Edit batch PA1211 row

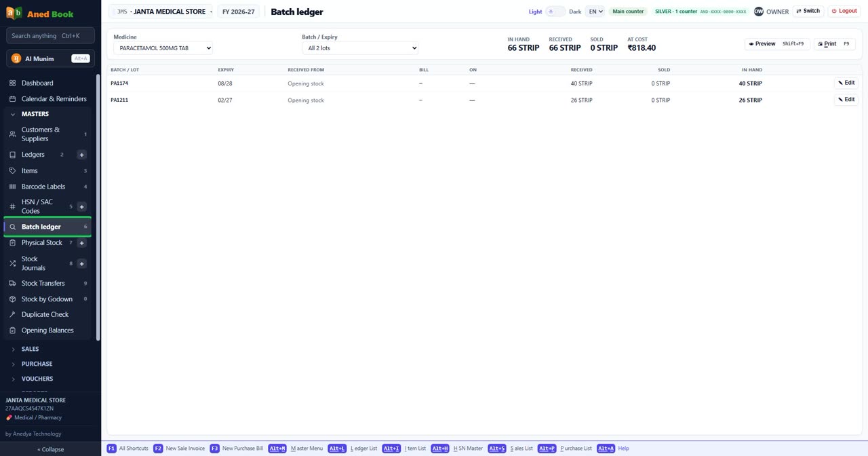(846, 99)
